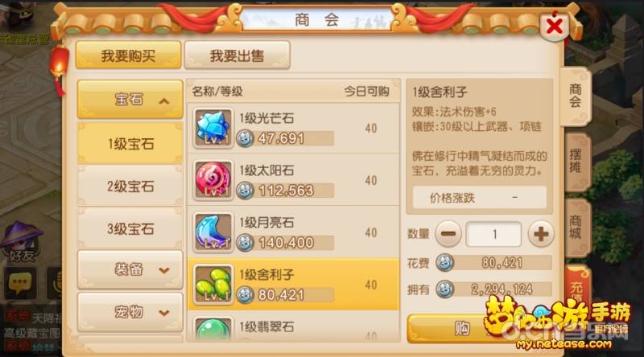Expand the 宠物 category

click(x=130, y=312)
